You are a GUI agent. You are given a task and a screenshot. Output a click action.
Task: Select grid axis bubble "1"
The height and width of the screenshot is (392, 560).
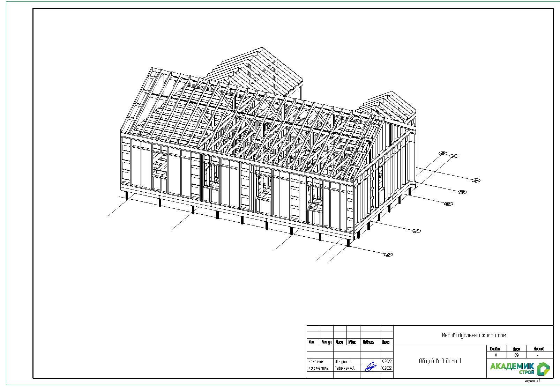tap(454, 156)
